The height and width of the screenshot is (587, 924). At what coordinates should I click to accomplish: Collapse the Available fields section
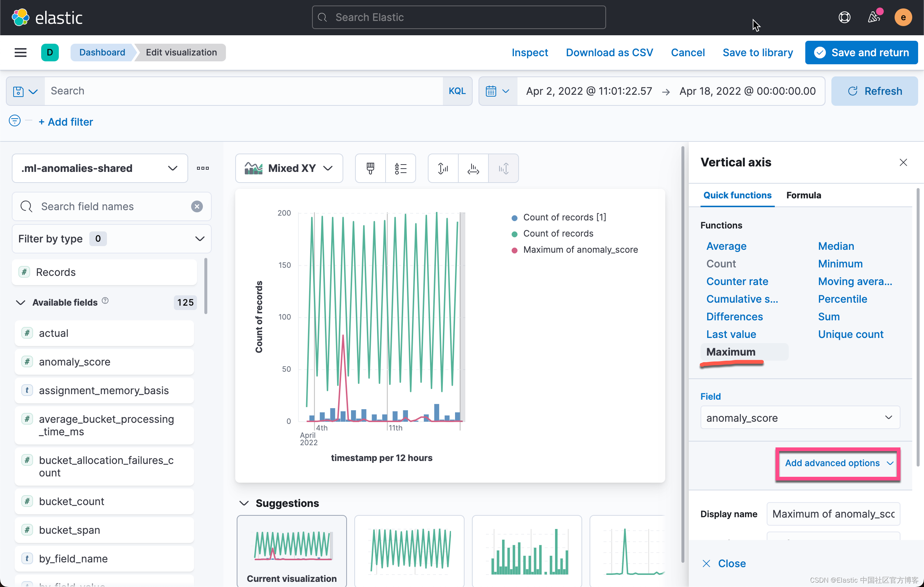pyautogui.click(x=21, y=303)
